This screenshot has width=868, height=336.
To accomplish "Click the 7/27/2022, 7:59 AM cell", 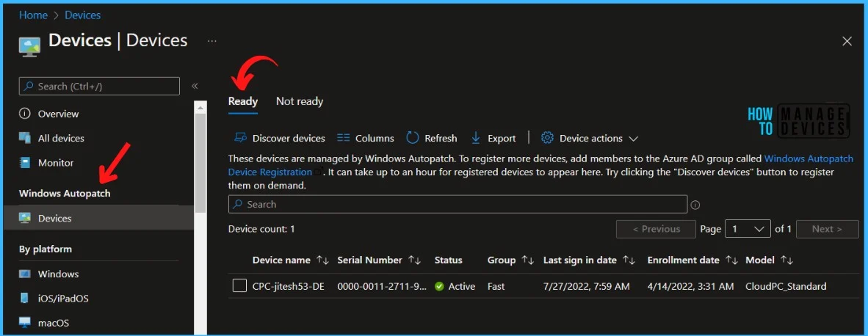I will click(586, 286).
